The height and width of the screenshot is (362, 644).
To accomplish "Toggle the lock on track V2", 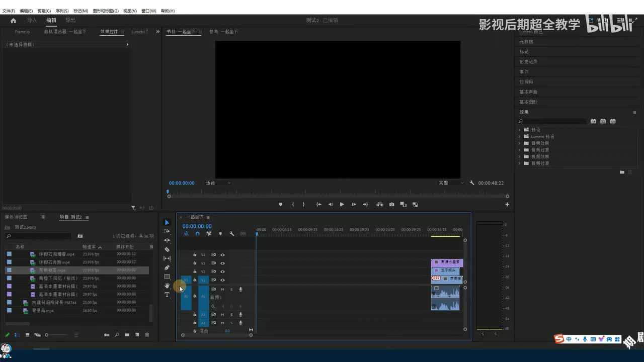I will coord(195,271).
